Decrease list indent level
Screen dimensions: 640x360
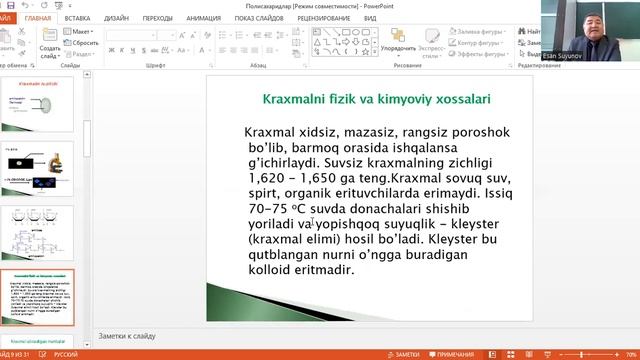[257, 36]
